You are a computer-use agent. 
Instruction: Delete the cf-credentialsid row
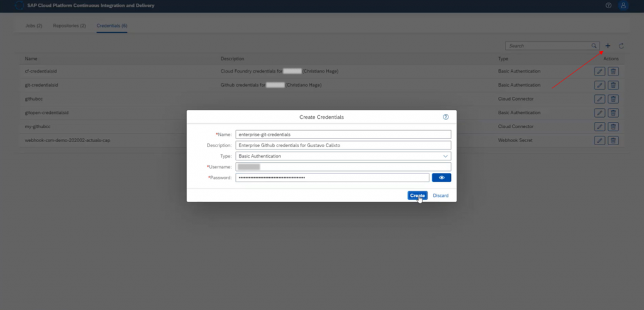(613, 72)
